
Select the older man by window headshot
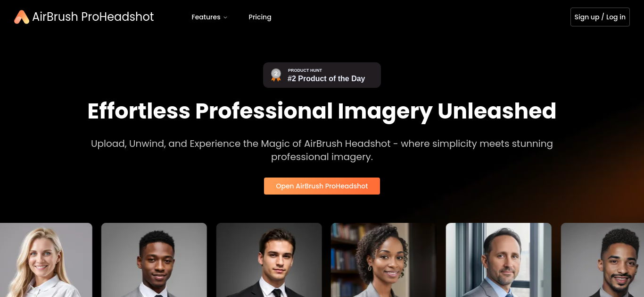[x=499, y=260]
